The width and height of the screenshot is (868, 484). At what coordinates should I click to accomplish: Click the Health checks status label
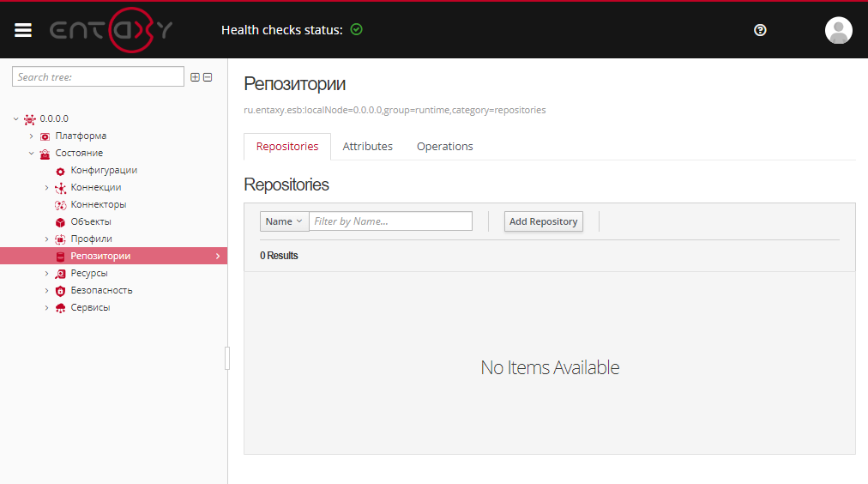tap(282, 30)
